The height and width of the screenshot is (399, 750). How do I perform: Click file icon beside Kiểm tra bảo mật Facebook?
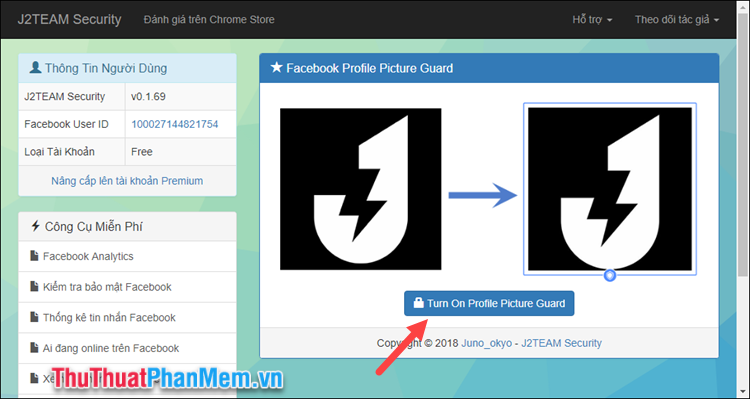point(34,287)
